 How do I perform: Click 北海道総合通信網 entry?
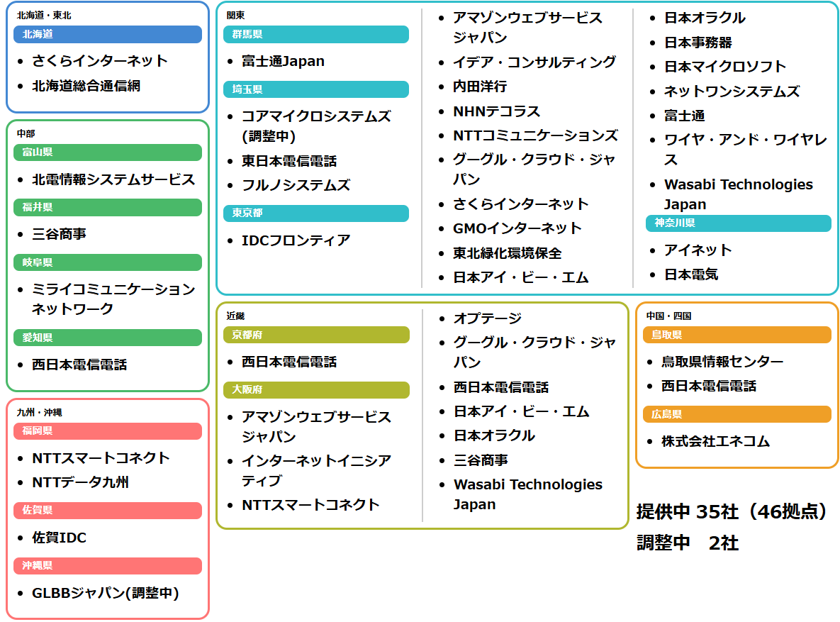86,86
